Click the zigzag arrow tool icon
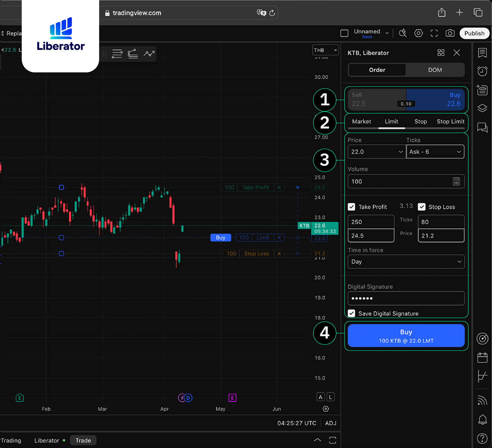 pos(149,54)
